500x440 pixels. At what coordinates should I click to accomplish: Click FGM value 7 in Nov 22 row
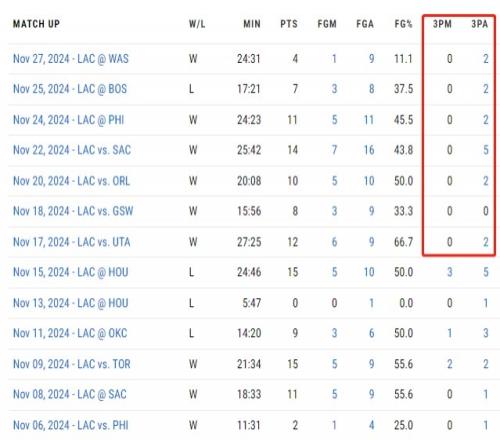[334, 150]
